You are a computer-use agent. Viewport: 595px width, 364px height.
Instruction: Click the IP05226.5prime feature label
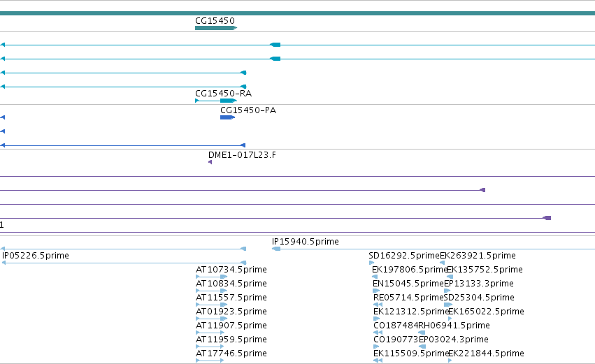pyautogui.click(x=36, y=256)
